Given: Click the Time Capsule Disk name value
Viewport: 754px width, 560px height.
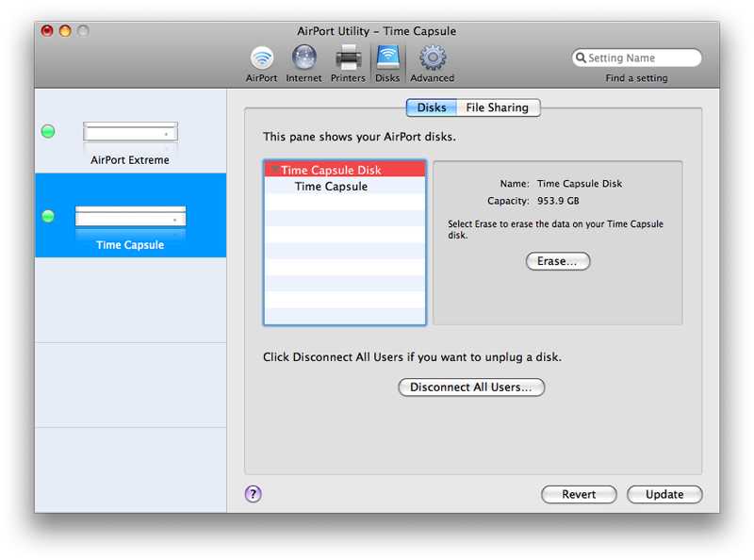Looking at the screenshot, I should 580,183.
